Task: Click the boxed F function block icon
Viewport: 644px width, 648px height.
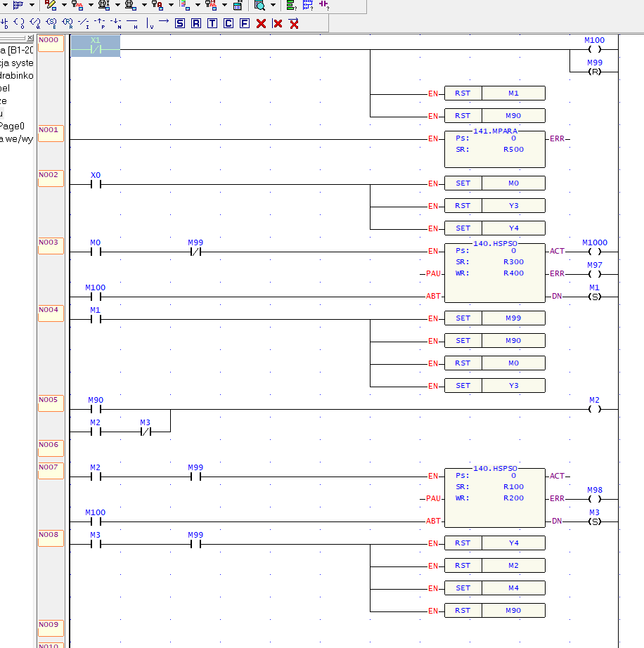Action: click(245, 23)
